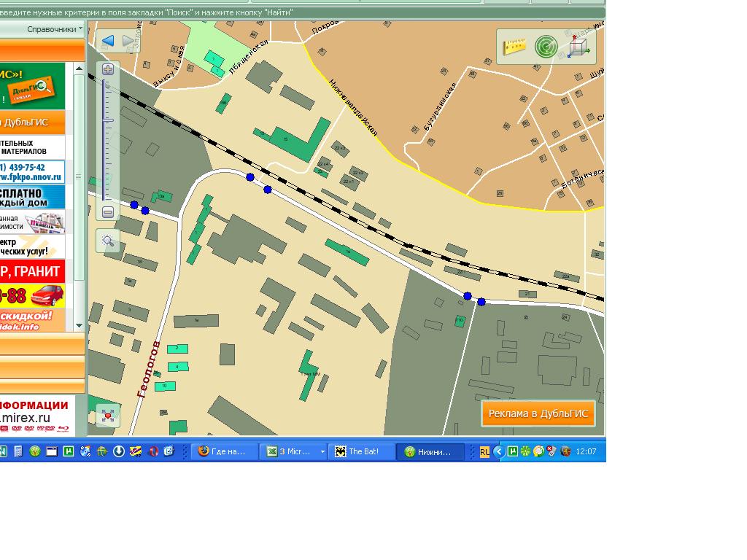747x560 pixels.
Task: Click the fit-to-screen icon at map bottom-left
Action: (108, 416)
